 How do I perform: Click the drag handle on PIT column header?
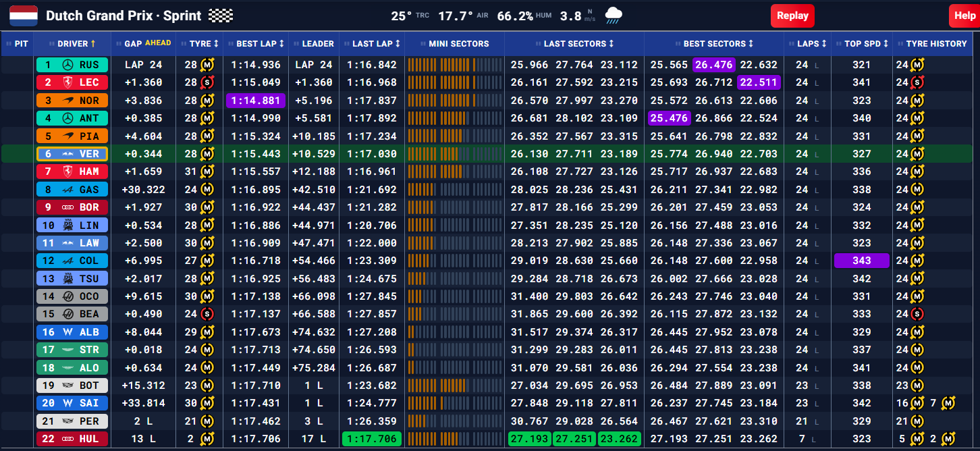pyautogui.click(x=9, y=43)
